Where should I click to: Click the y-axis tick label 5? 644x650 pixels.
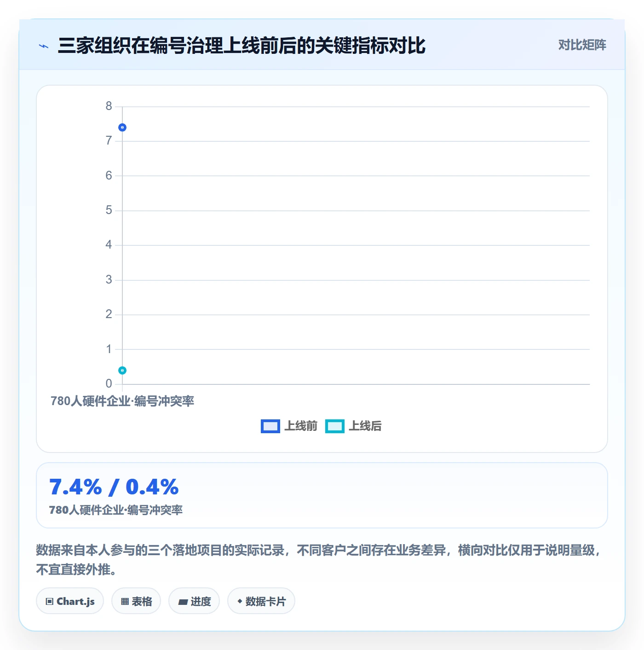point(109,210)
